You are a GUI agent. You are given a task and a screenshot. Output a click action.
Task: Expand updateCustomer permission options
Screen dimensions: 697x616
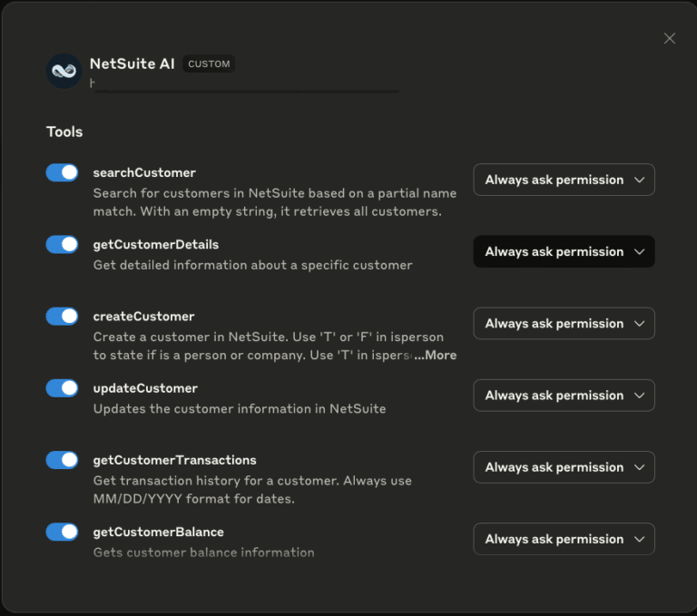564,396
